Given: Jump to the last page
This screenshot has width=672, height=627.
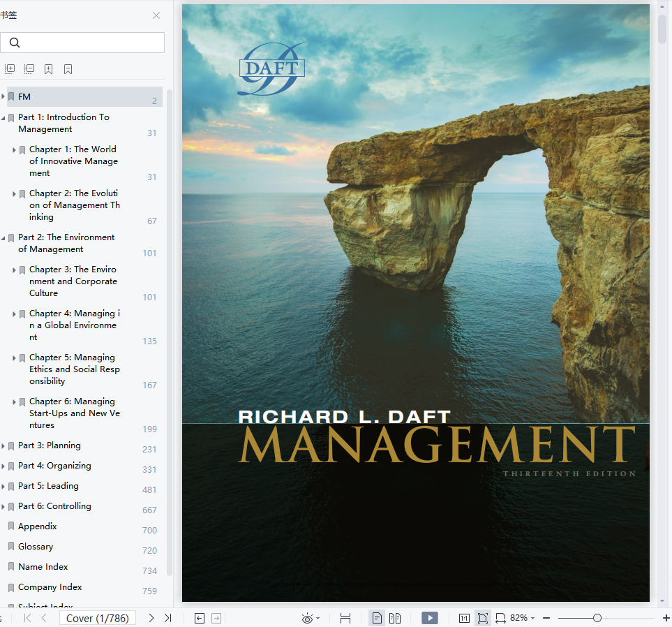Looking at the screenshot, I should point(168,618).
